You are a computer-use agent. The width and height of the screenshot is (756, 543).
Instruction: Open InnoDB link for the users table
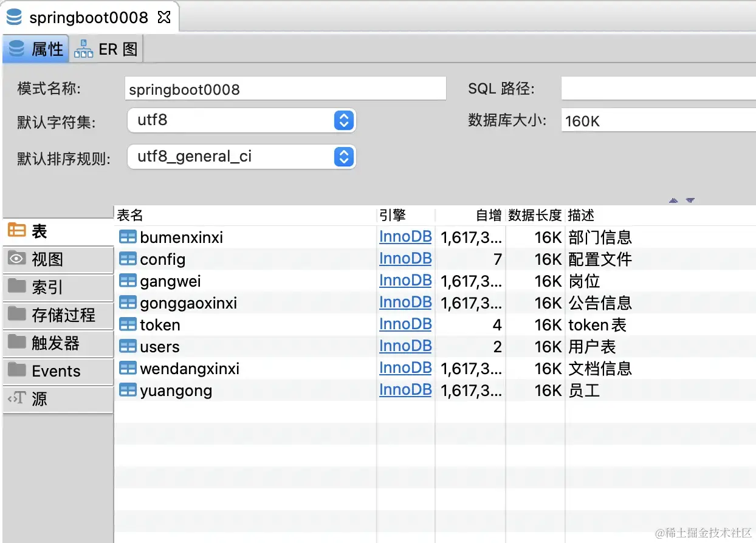coord(405,346)
